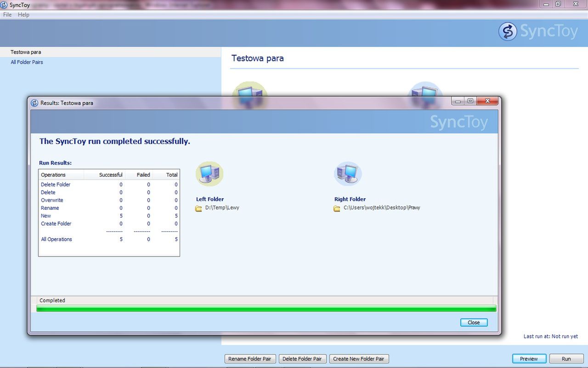Click the Run Results label

click(55, 163)
